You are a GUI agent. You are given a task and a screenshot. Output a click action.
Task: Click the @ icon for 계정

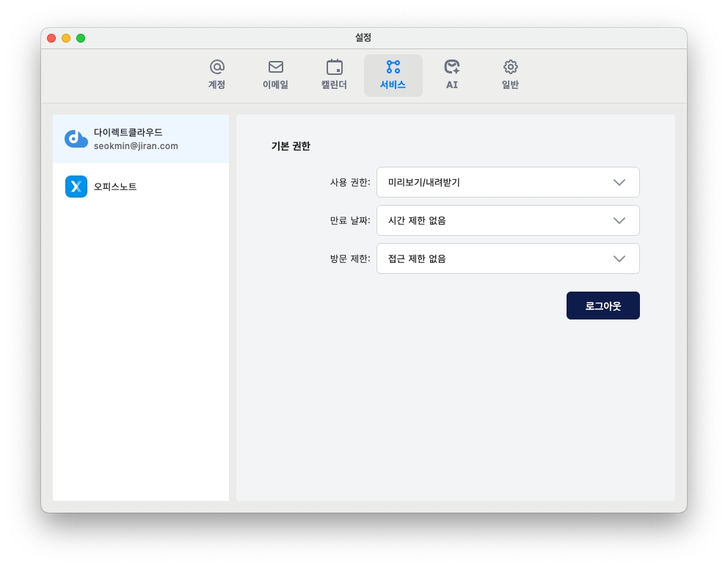coord(216,67)
